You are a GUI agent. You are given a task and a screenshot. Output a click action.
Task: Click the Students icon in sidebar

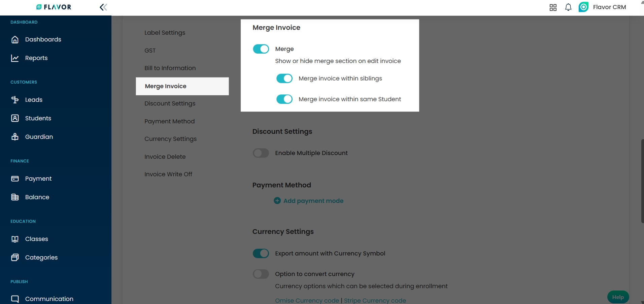(15, 118)
